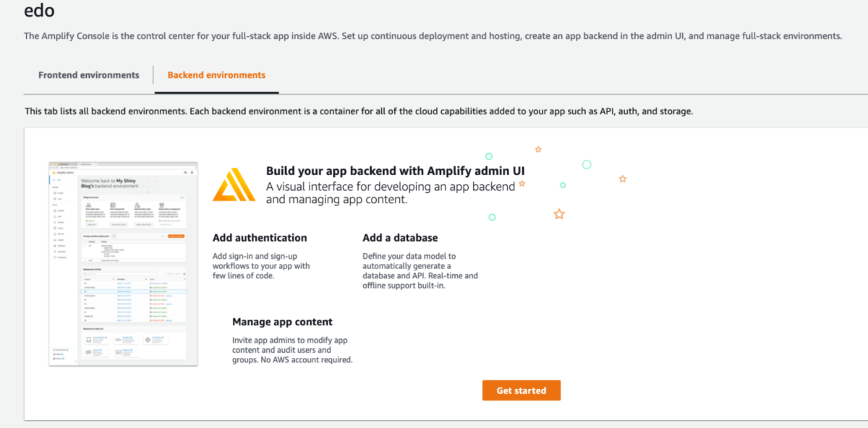
Task: Click the "This tab lists all backend environments" text
Action: (359, 111)
